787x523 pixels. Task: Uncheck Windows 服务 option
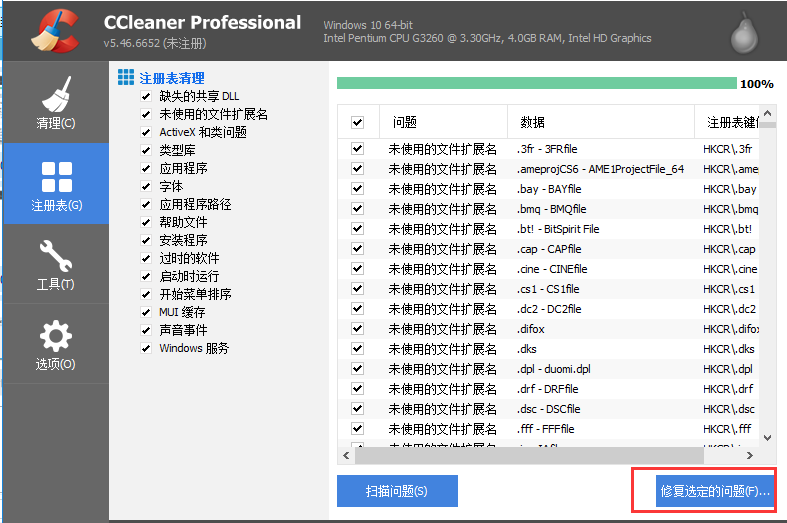coord(146,348)
